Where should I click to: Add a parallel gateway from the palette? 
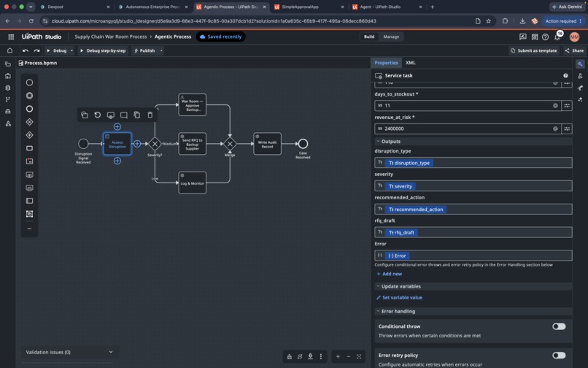[29, 135]
